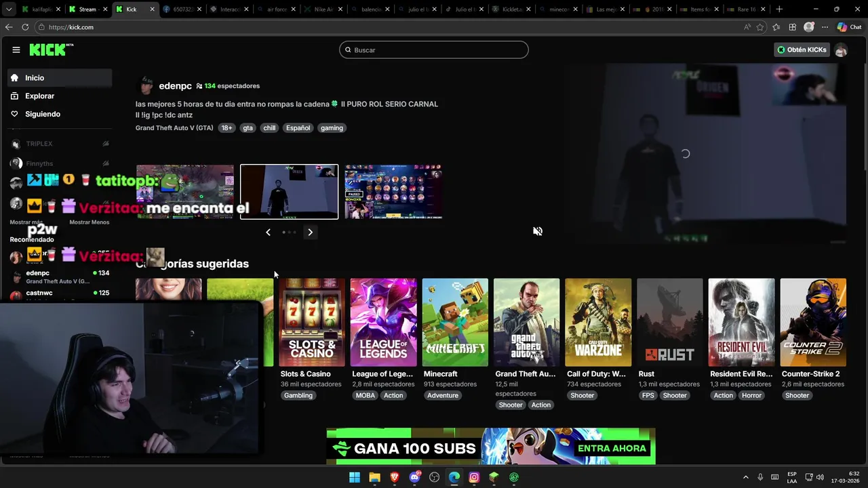868x488 pixels.
Task: Open File Explorer from taskbar
Action: click(x=374, y=477)
